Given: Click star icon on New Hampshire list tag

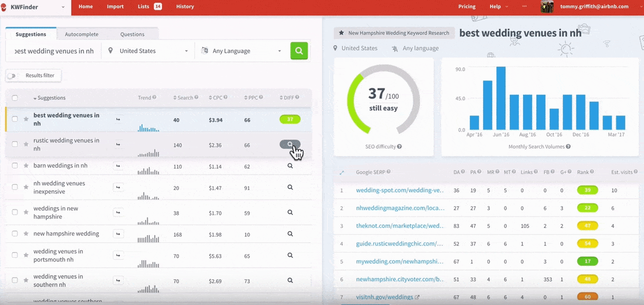Looking at the screenshot, I should click(x=341, y=33).
